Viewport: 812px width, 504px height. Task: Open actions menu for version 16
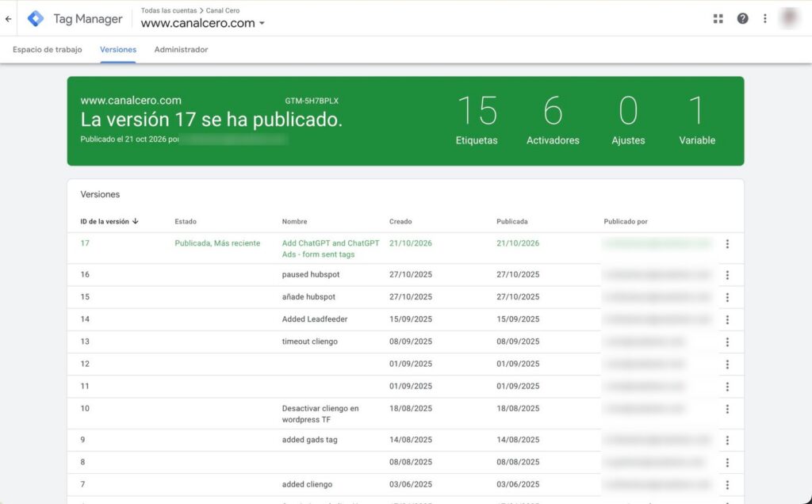[727, 275]
